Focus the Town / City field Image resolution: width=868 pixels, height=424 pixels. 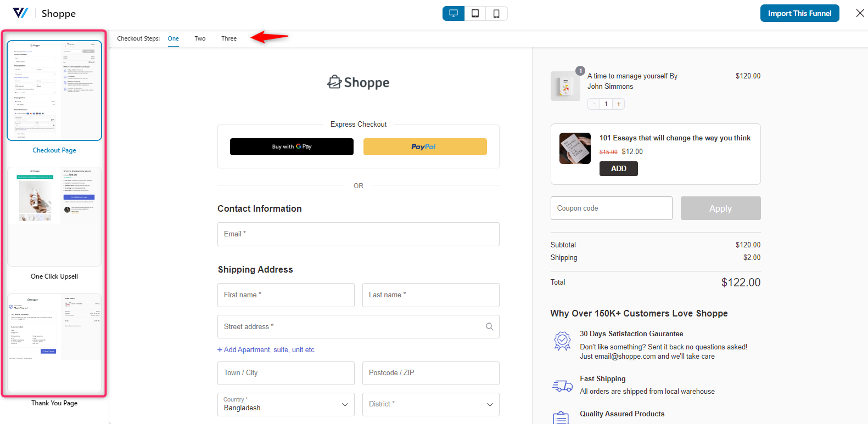pos(286,373)
